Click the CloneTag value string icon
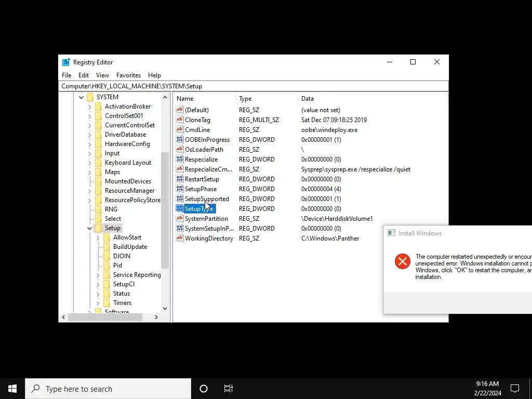Image resolution: width=532 pixels, height=399 pixels. pos(179,120)
